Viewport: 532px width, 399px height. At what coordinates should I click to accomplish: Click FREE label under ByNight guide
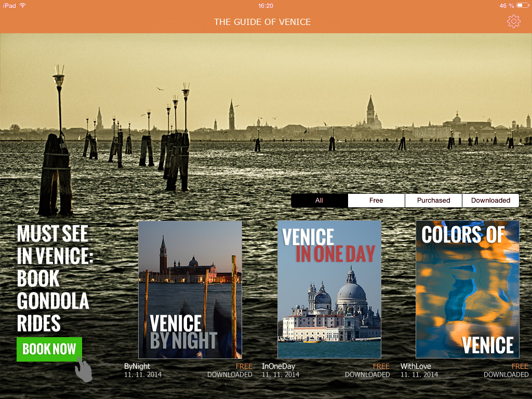244,366
